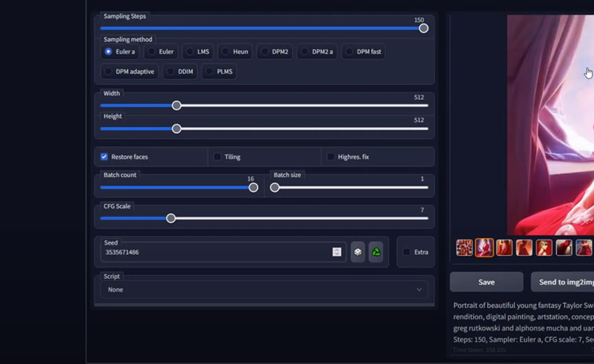Enable Tiling checkbox
The width and height of the screenshot is (594, 364).
pos(217,156)
